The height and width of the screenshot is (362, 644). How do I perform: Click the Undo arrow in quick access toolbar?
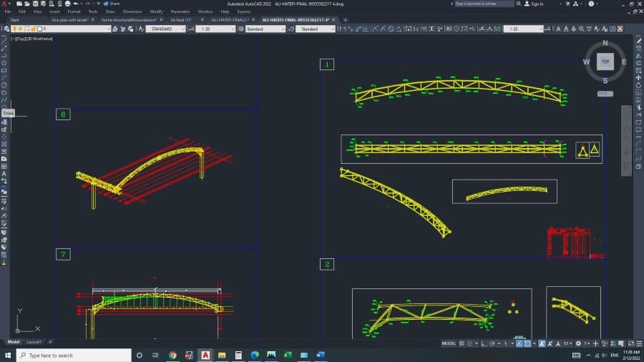76,4
